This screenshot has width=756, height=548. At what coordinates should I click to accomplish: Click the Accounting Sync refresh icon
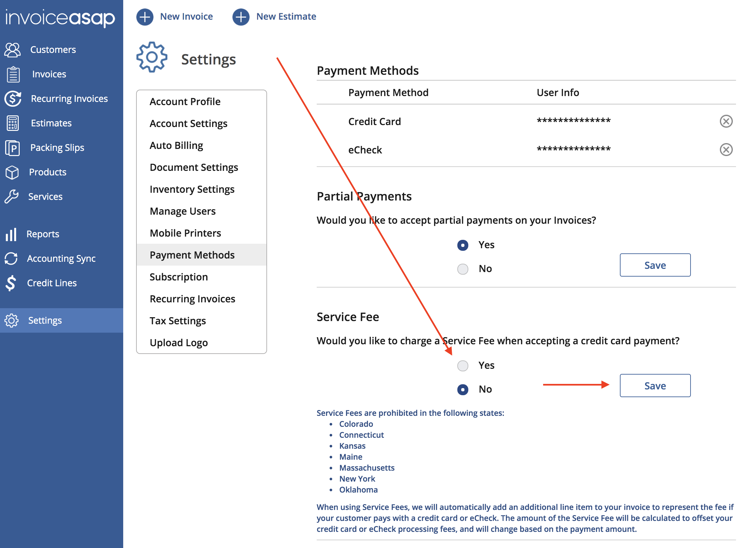point(11,259)
